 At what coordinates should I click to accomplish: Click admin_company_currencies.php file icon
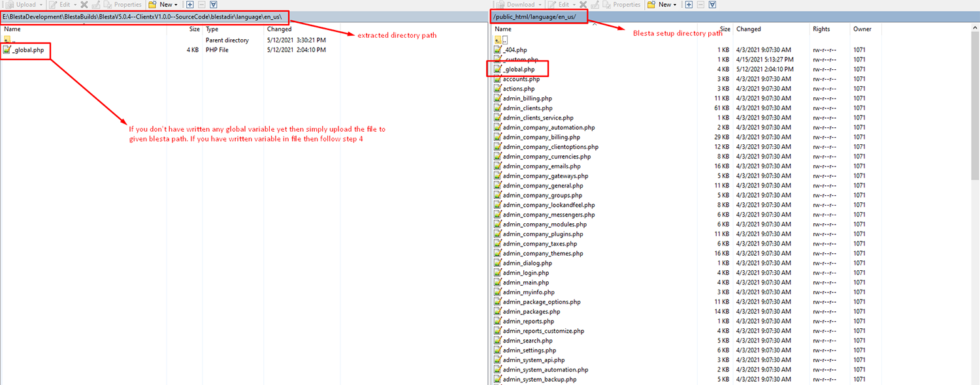pyautogui.click(x=498, y=157)
